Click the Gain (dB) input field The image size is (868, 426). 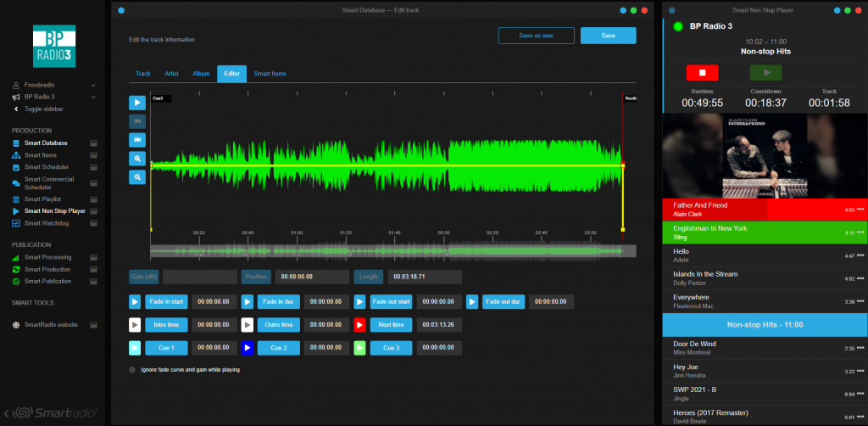tap(200, 277)
